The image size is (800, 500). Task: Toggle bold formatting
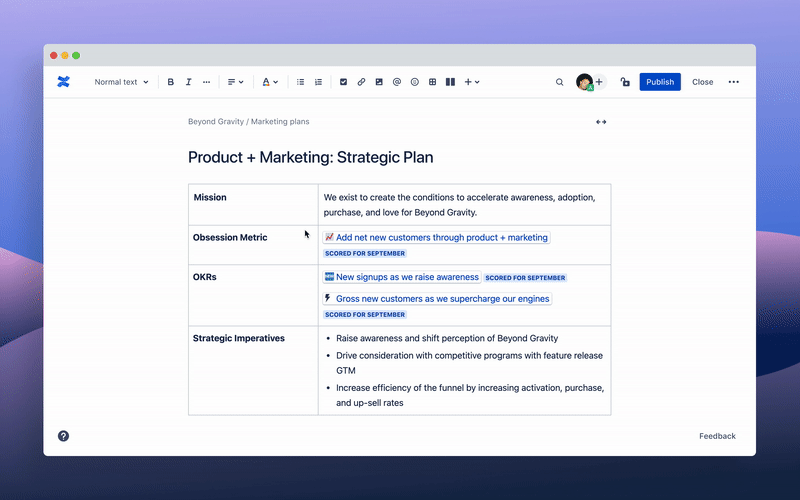(171, 82)
